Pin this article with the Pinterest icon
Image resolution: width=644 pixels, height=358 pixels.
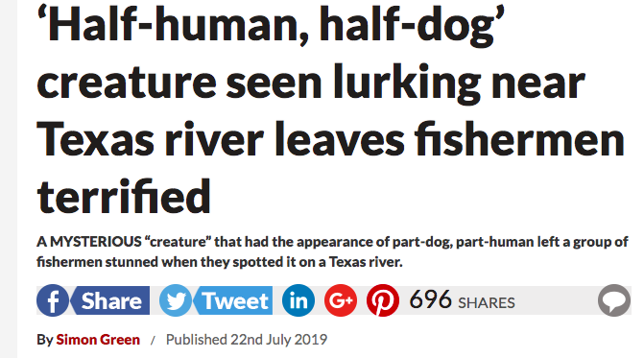[x=383, y=300]
